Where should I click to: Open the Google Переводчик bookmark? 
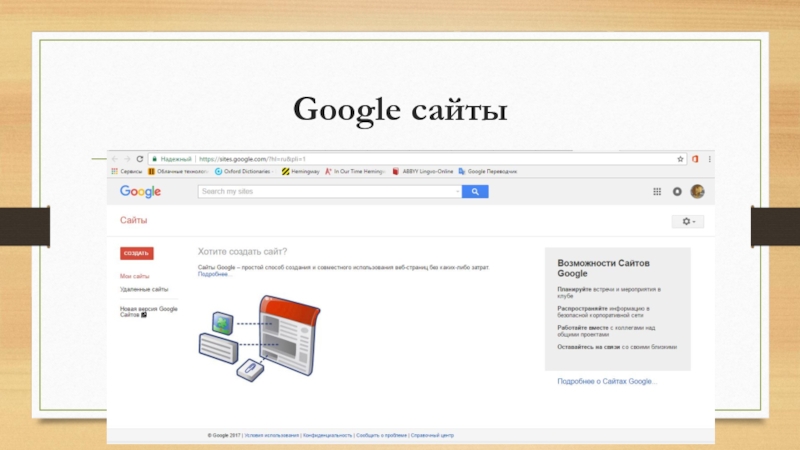pos(488,171)
